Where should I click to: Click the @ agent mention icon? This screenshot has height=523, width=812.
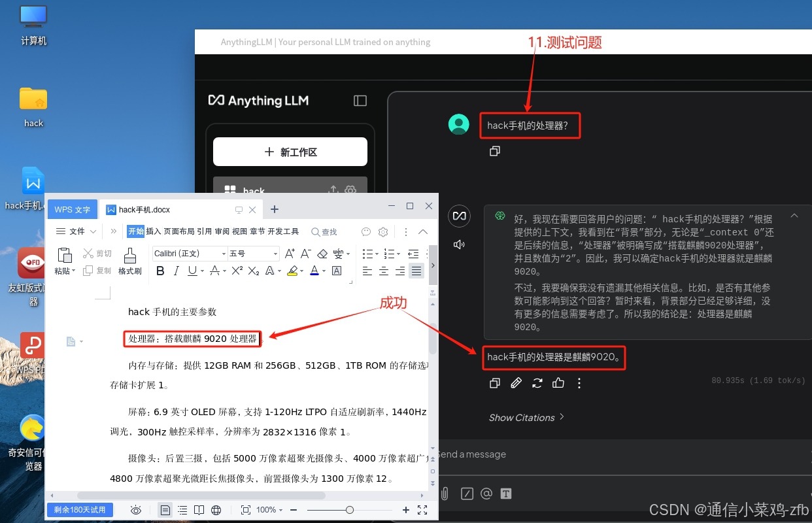tap(486, 494)
